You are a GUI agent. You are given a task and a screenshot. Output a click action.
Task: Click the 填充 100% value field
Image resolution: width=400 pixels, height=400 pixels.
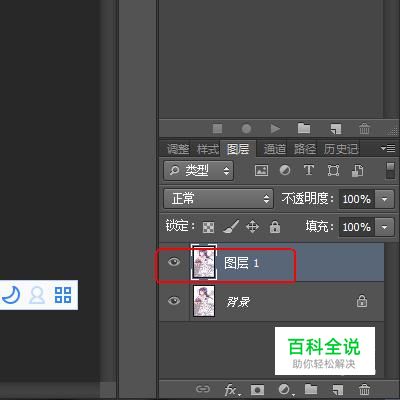[357, 227]
